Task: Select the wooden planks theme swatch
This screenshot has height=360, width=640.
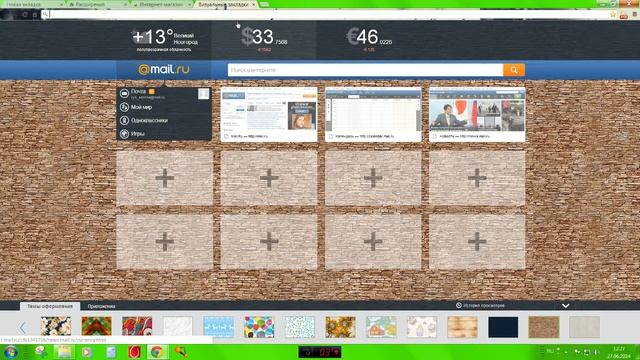Action: point(462,327)
